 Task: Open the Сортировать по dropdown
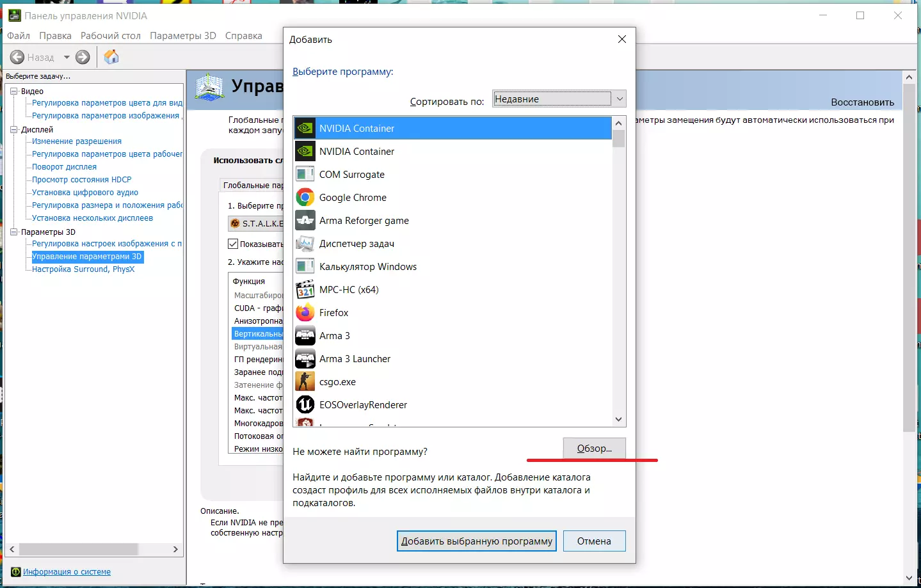point(559,99)
